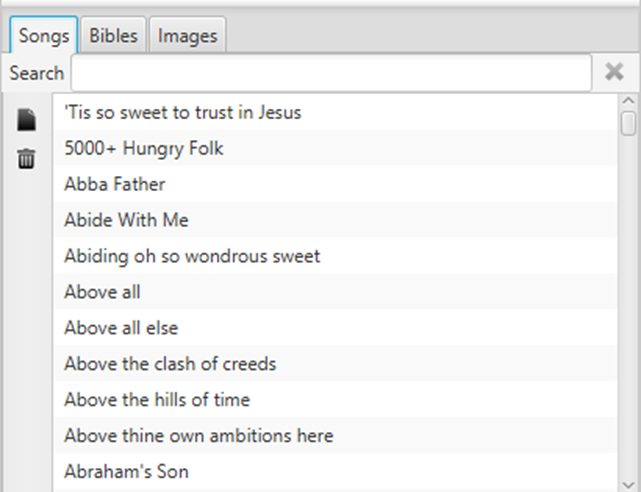Choose "Abba Father" from the song list
Screen dimensions: 641x492
click(x=114, y=184)
